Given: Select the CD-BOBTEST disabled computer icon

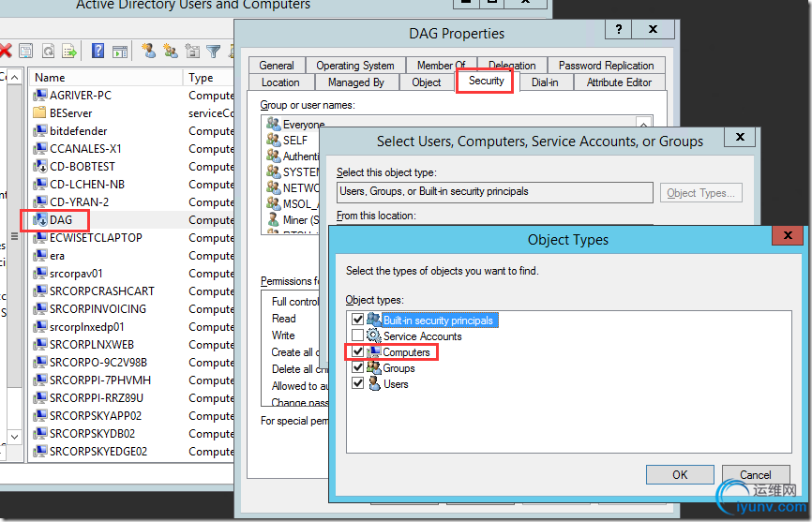Looking at the screenshot, I should (40, 167).
